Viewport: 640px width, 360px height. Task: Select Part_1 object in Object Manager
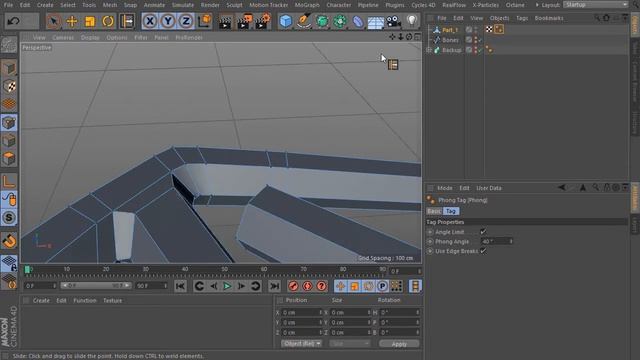pos(450,30)
